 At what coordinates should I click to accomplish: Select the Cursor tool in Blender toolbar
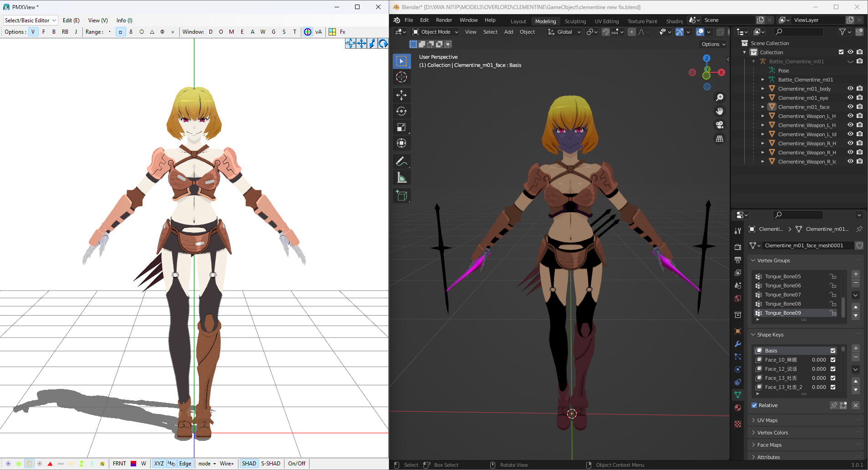point(401,77)
